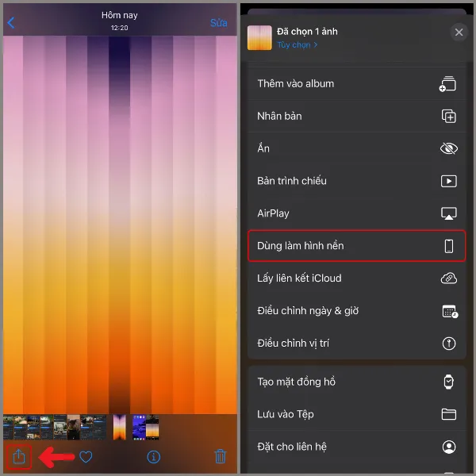Tap the share icon in bottom toolbar

coord(20,456)
